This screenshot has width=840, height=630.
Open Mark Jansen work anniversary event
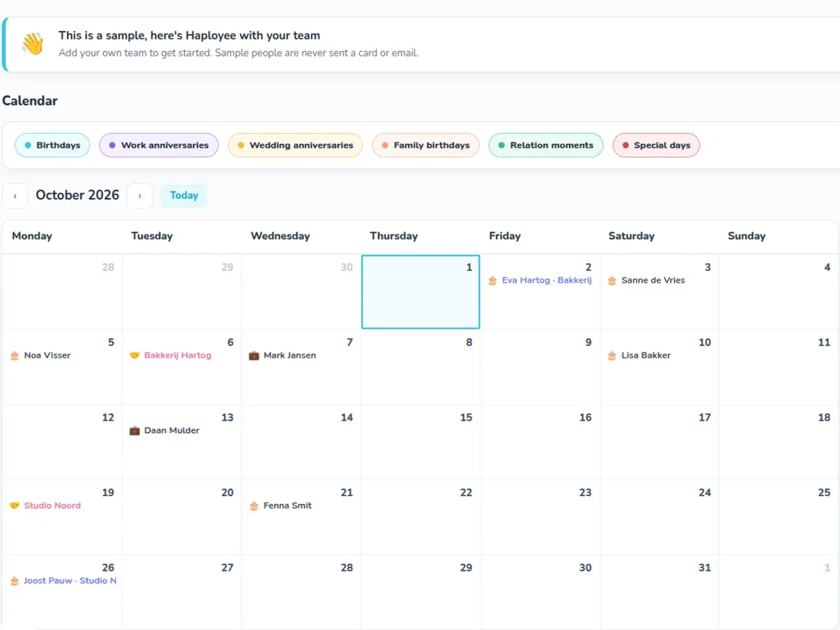pos(283,356)
